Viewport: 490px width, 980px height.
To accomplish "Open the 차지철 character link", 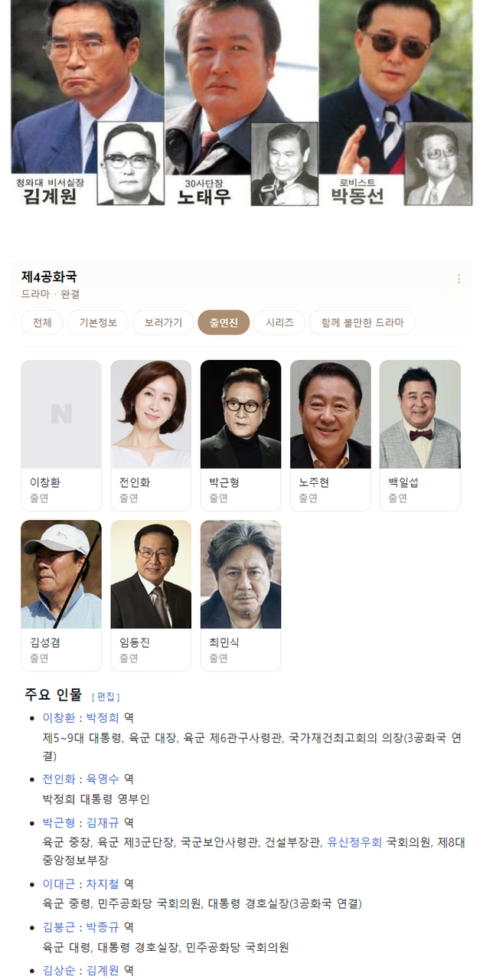I will 103,884.
